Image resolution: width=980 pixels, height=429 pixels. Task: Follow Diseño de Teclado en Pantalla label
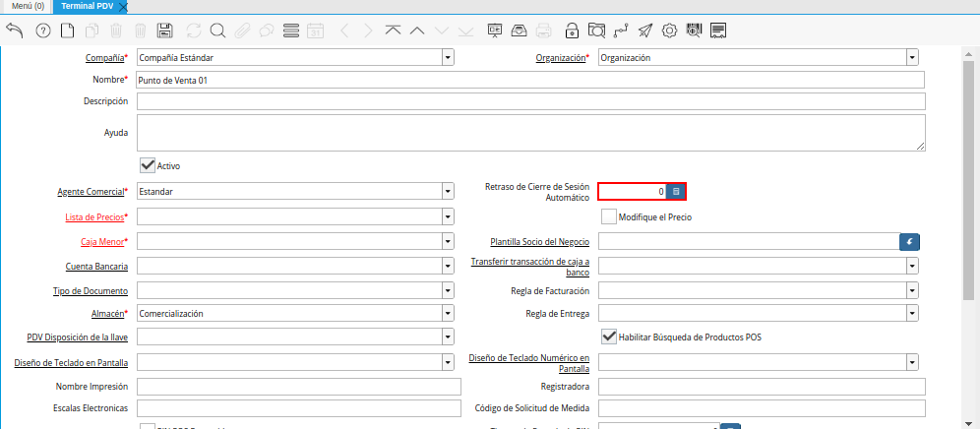point(71,361)
